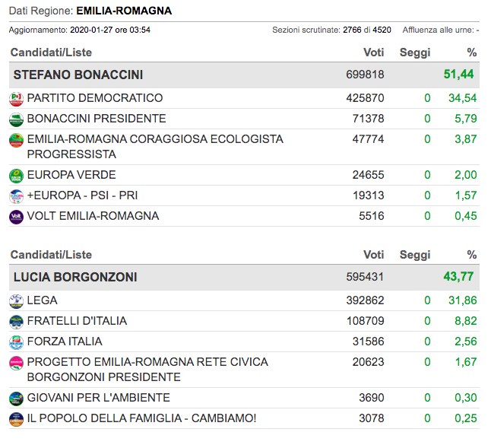Click the +EUROPA - PSI - PRI name
The image size is (491, 448).
(x=82, y=195)
